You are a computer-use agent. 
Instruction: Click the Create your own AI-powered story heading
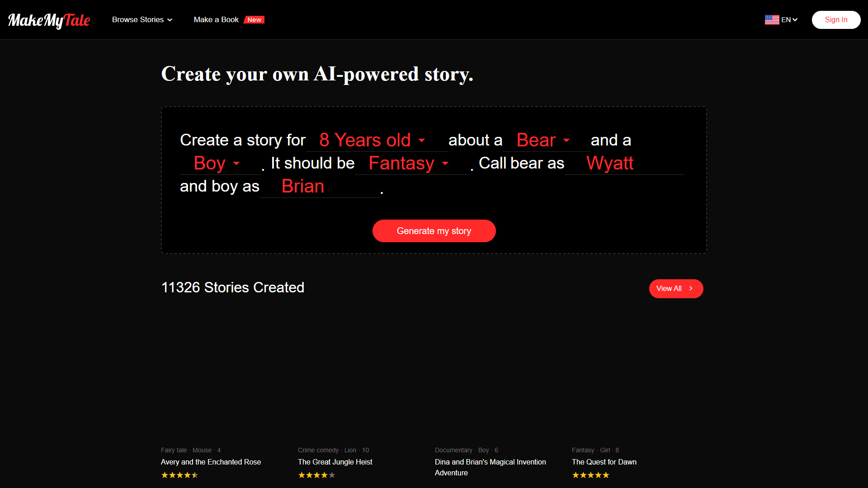tap(317, 74)
